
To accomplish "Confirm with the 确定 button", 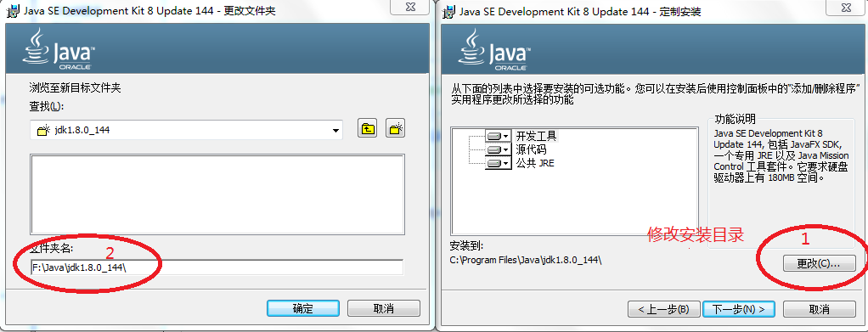I will pos(303,308).
